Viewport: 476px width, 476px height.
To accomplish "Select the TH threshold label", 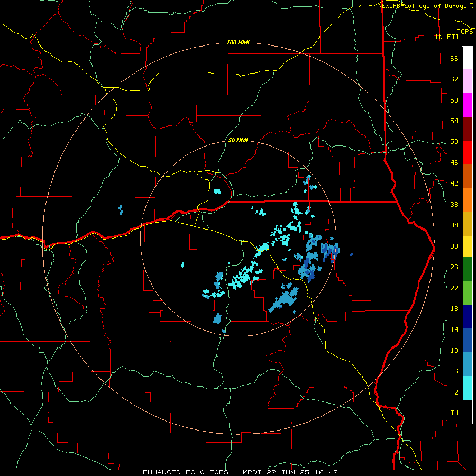I will (454, 413).
